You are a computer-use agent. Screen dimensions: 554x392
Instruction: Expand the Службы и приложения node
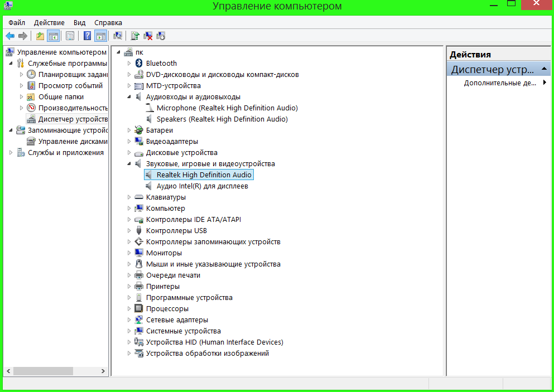click(x=11, y=153)
